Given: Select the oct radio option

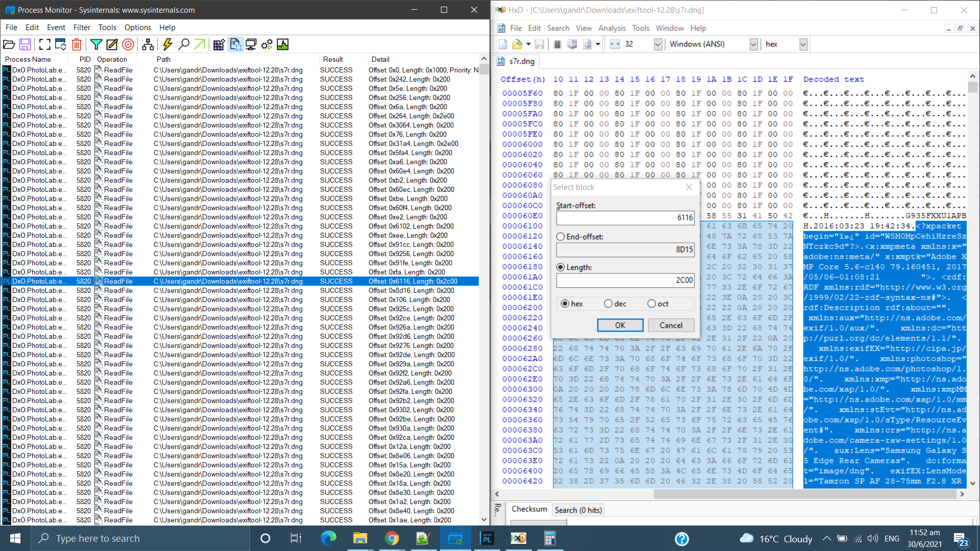Looking at the screenshot, I should (x=651, y=304).
